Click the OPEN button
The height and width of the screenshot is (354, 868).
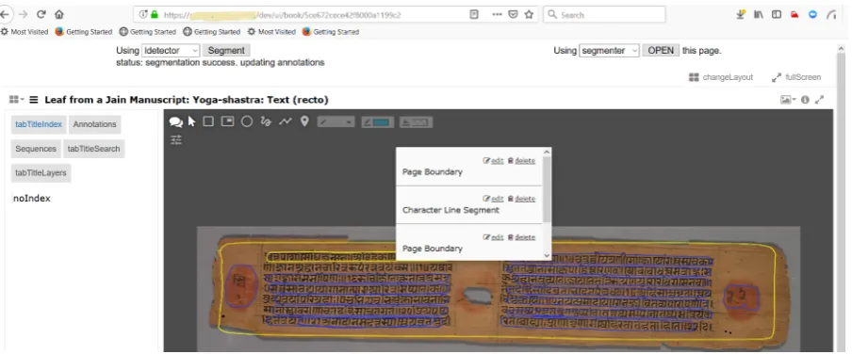click(x=661, y=50)
